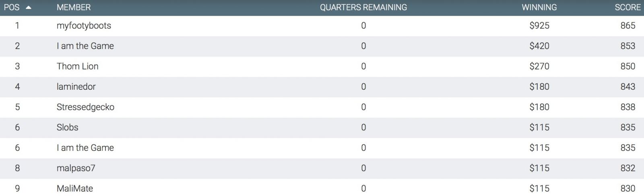Image resolution: width=644 pixels, height=196 pixels.
Task: Open member myfootyboots
Action: click(x=84, y=26)
